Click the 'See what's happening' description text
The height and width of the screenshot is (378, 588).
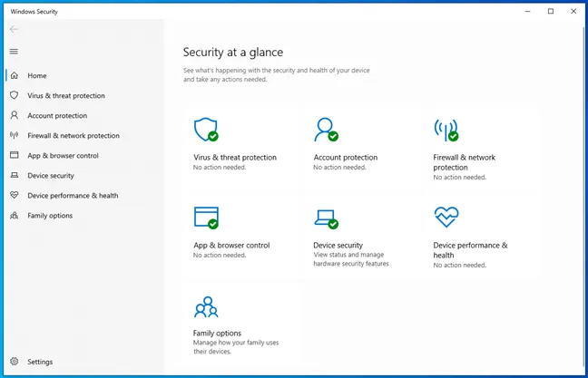277,75
